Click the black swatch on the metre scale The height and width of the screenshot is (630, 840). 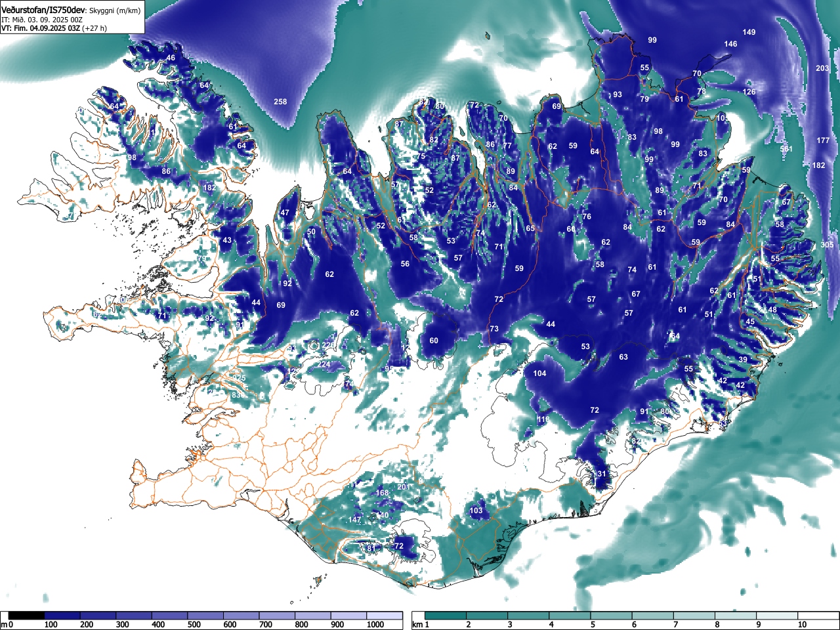click(27, 616)
